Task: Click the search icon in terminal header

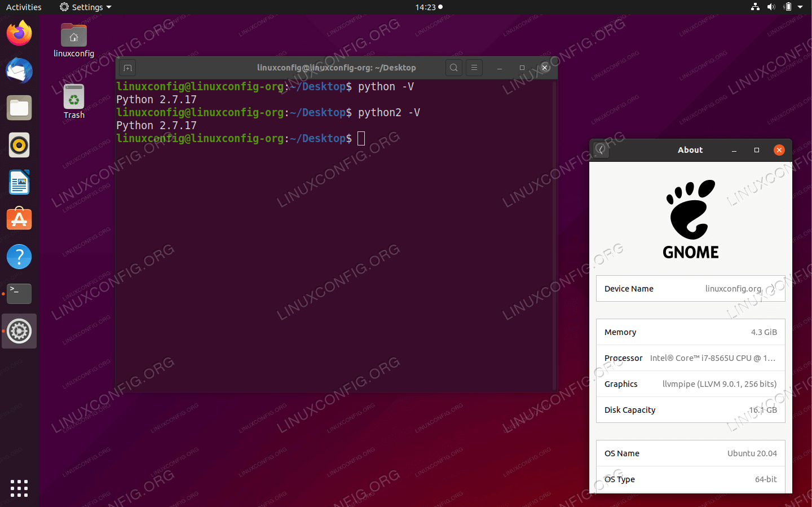Action: (x=453, y=68)
